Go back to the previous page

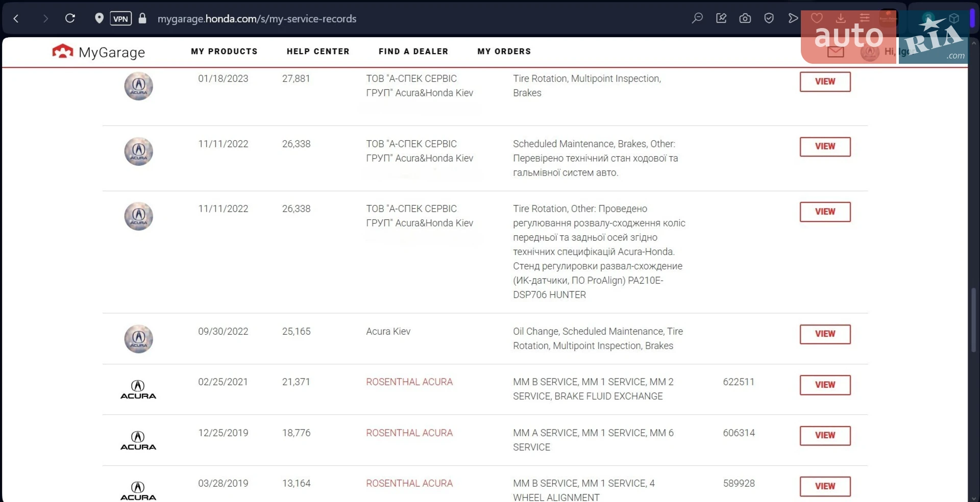click(x=16, y=19)
